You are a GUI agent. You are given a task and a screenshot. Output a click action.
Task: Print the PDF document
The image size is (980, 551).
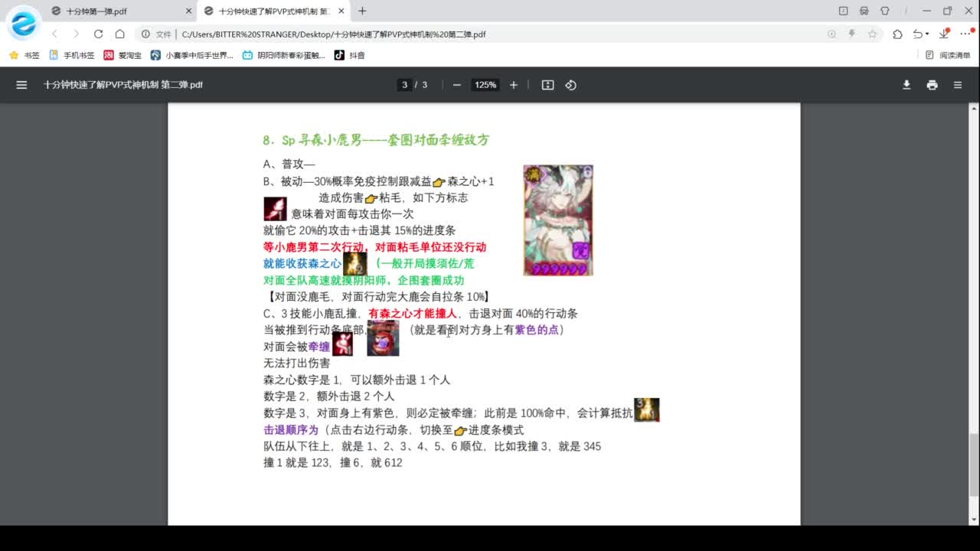click(932, 85)
